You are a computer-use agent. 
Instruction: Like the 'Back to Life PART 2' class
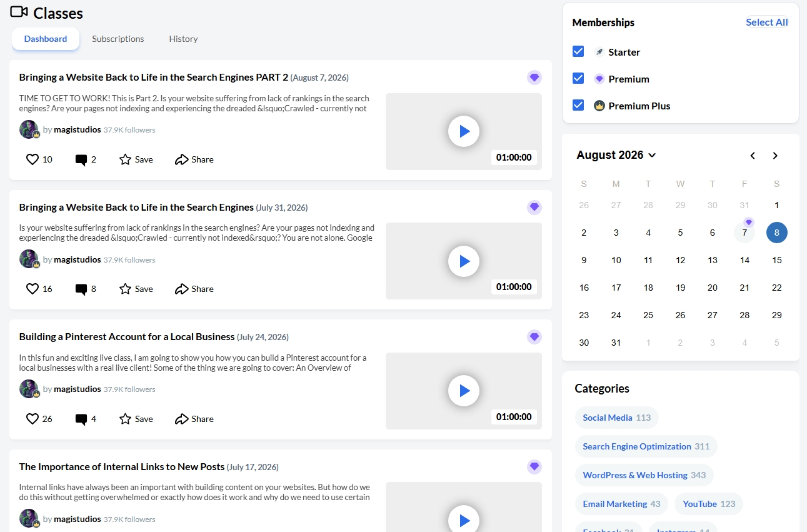(33, 159)
